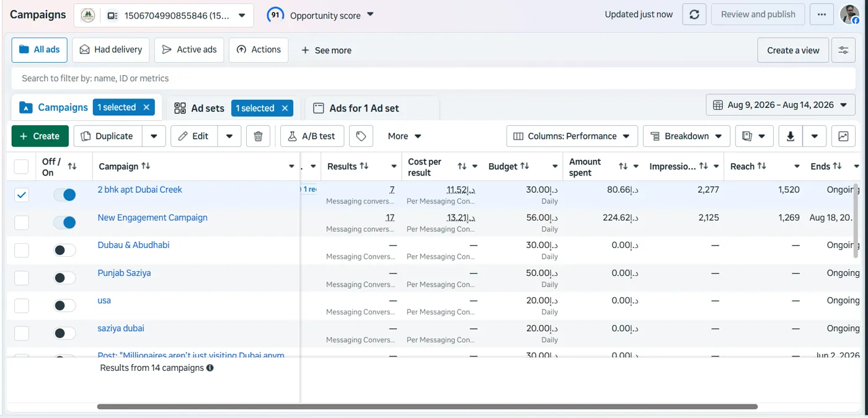Click the Opportunity score 91 circle
The image size is (868, 418).
coord(275,15)
